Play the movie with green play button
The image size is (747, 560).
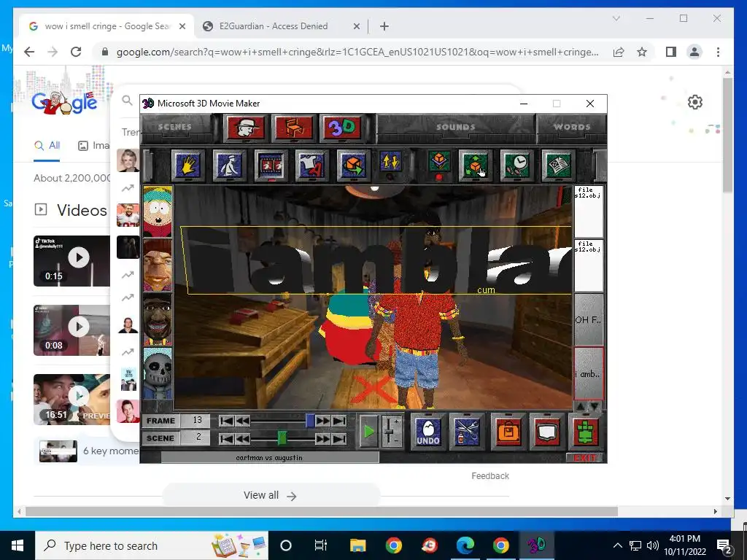coord(368,432)
